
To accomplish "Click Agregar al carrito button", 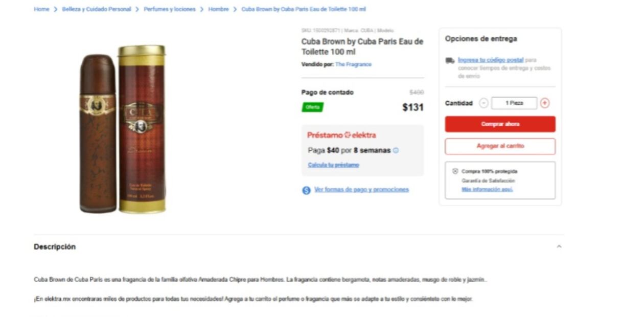I will tap(500, 146).
